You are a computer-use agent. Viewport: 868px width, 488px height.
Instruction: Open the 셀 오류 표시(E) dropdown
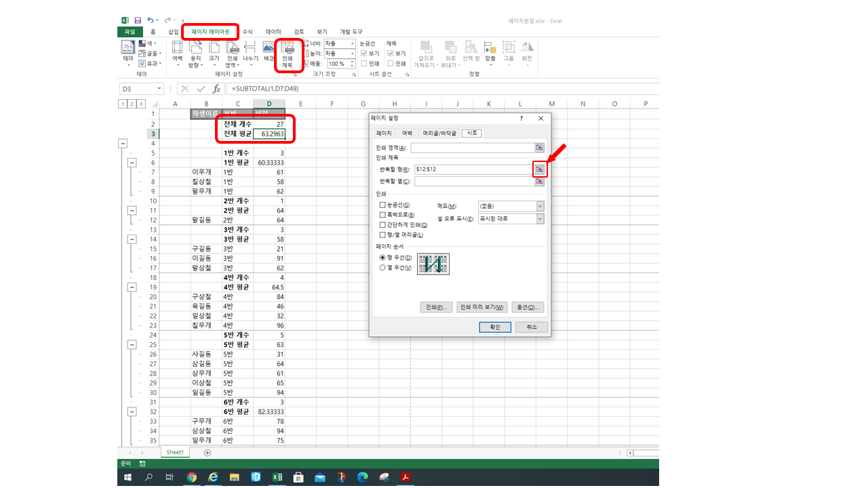point(540,219)
